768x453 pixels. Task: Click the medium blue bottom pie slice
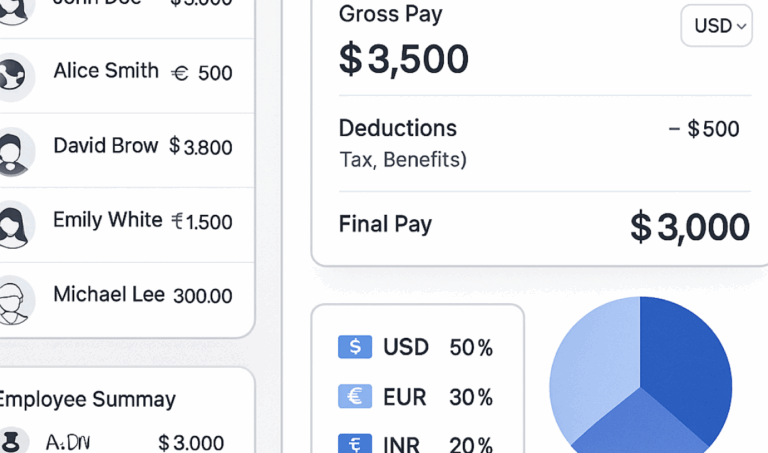pos(640,426)
